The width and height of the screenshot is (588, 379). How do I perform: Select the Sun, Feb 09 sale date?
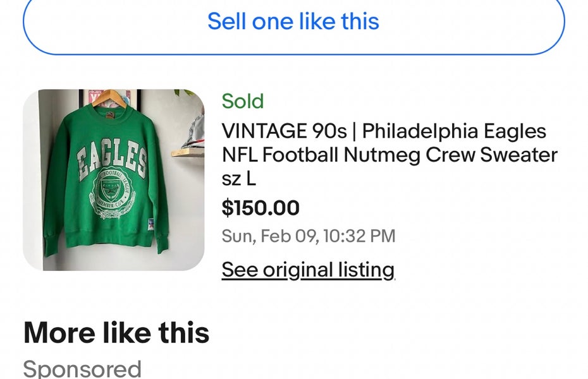[x=309, y=235]
